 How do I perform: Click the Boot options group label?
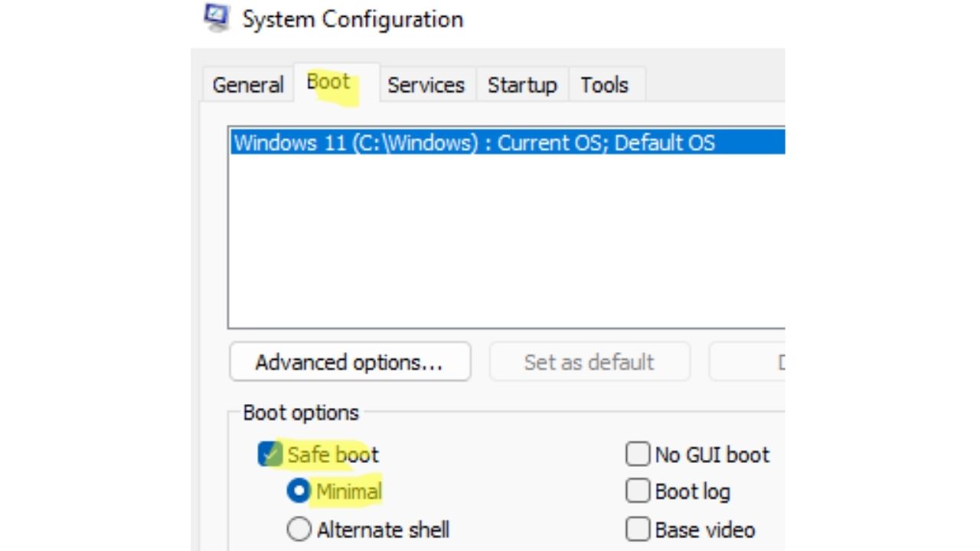coord(301,413)
